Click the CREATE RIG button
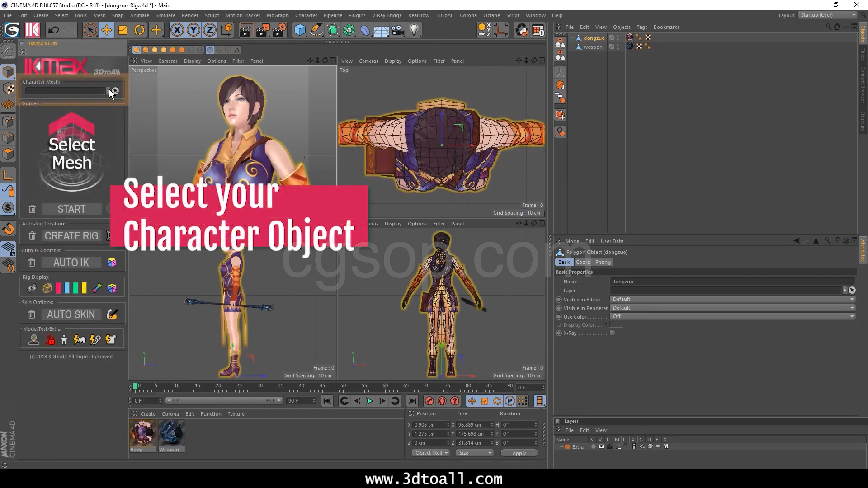The width and height of the screenshot is (868, 488). point(71,236)
